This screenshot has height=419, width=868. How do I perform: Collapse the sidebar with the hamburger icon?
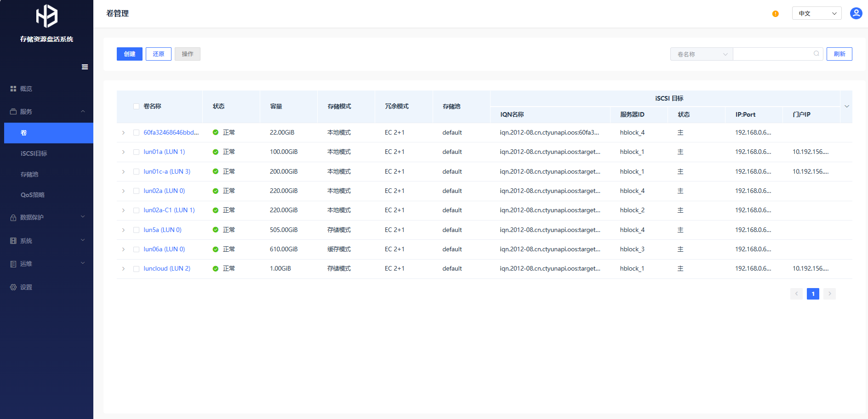(85, 67)
